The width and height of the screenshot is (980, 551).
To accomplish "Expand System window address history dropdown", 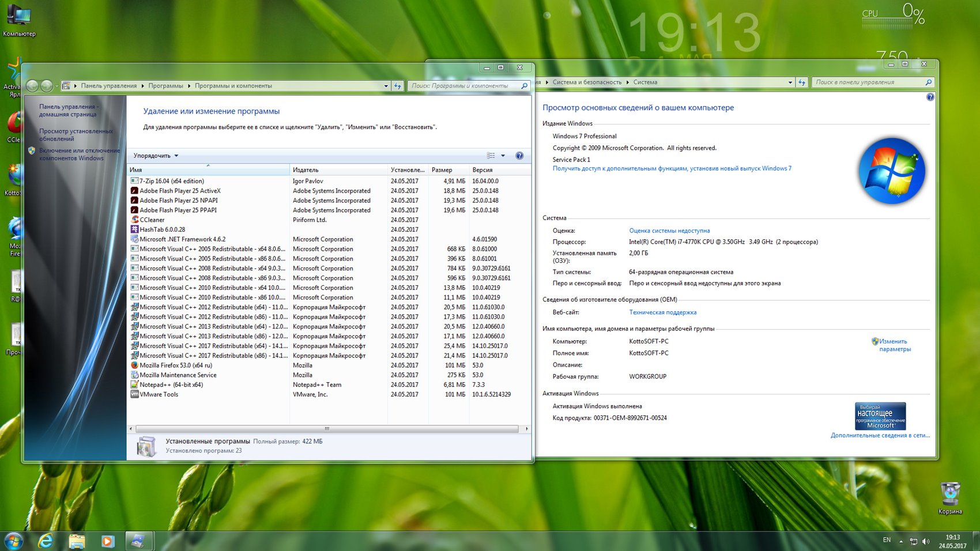I will (x=790, y=82).
